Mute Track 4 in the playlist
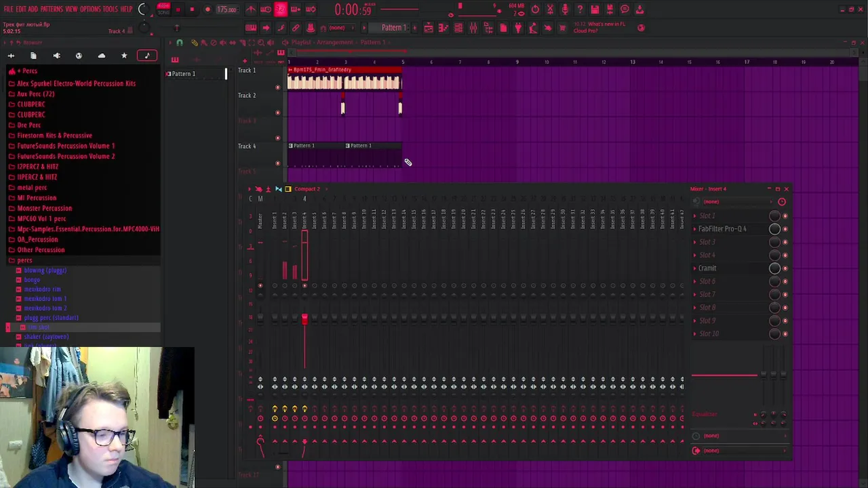The image size is (868, 488). [x=277, y=163]
